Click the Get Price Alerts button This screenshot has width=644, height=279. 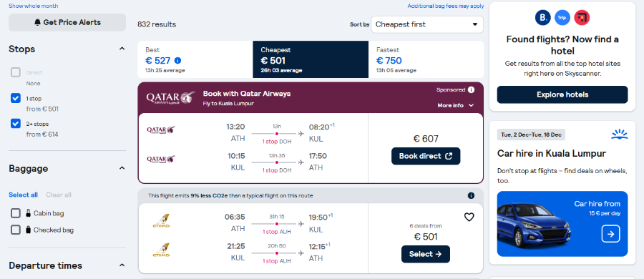(67, 22)
